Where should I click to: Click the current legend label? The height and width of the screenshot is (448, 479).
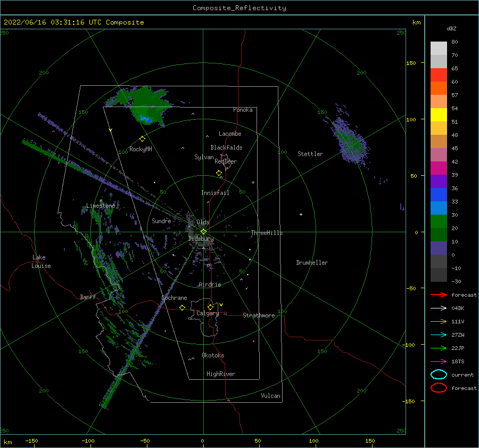pyautogui.click(x=463, y=374)
